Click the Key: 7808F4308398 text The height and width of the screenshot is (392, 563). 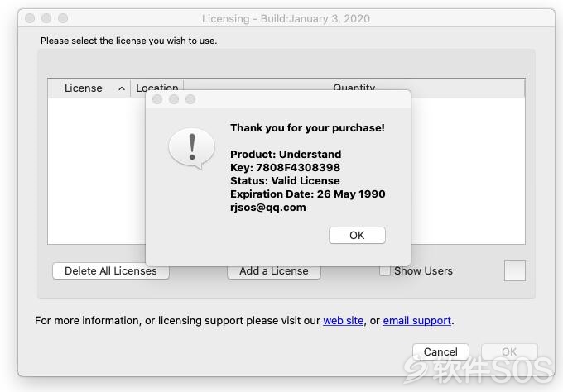(285, 168)
